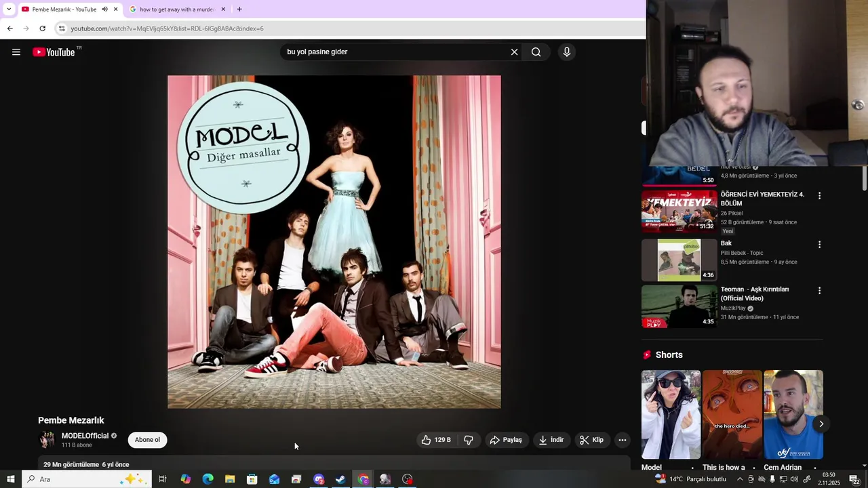Screen dimensions: 868x488
Task: Go to the YouTube home logo
Action: pyautogui.click(x=54, y=52)
